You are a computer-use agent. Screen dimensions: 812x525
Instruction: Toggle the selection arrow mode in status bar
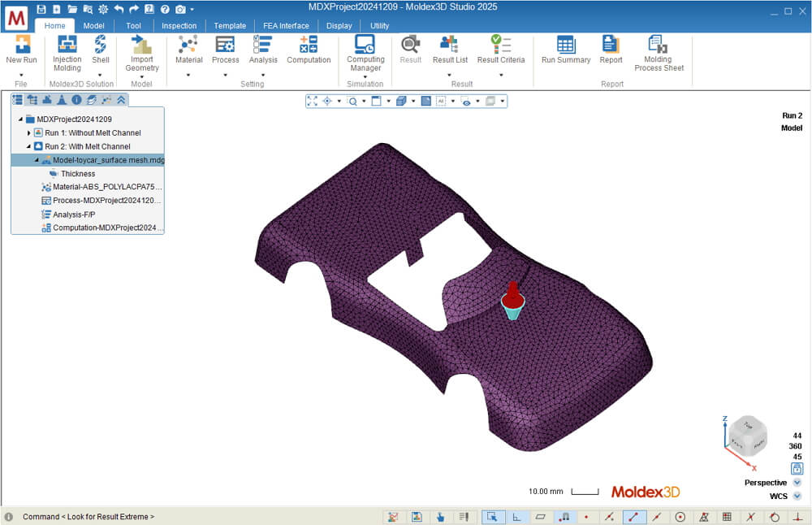click(x=492, y=517)
